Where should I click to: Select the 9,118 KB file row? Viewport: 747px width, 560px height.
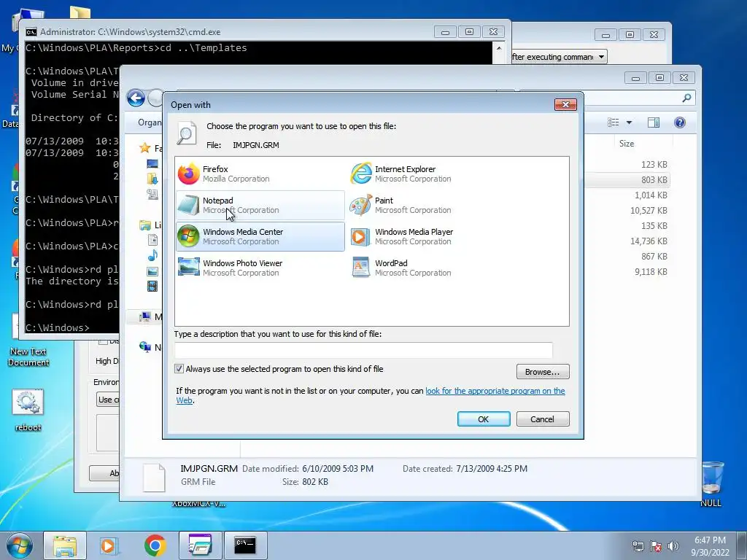[x=628, y=271]
